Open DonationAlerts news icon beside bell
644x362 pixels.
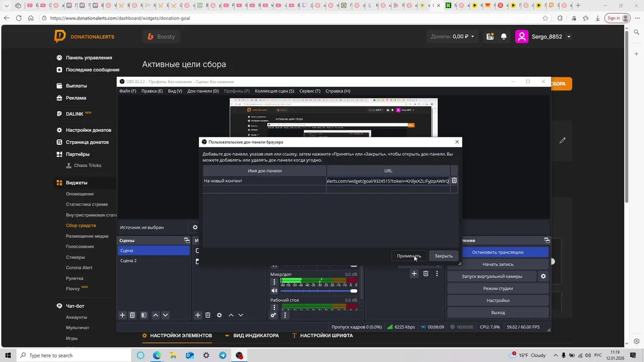[x=490, y=37]
